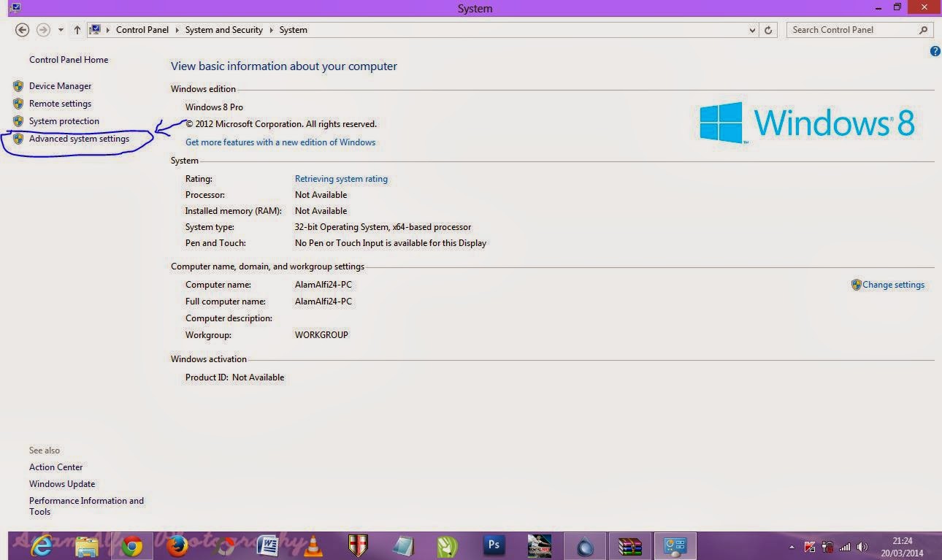Open Performance Information and Tools

[86, 506]
